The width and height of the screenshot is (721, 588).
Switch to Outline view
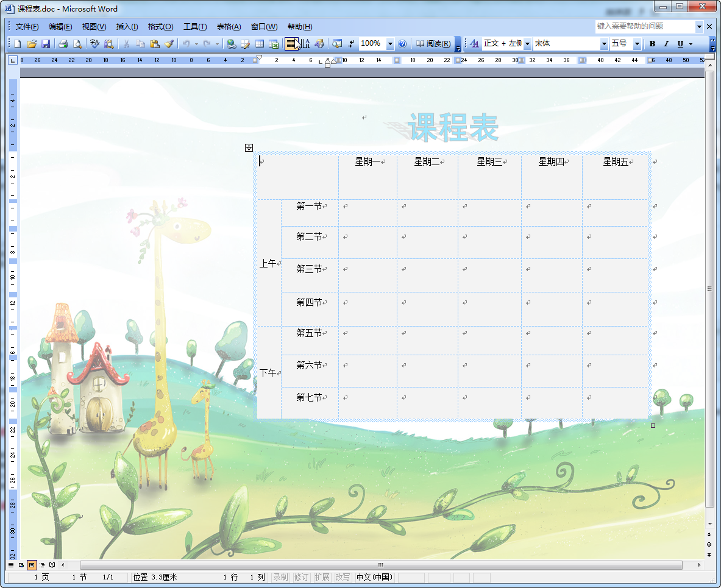(x=42, y=565)
